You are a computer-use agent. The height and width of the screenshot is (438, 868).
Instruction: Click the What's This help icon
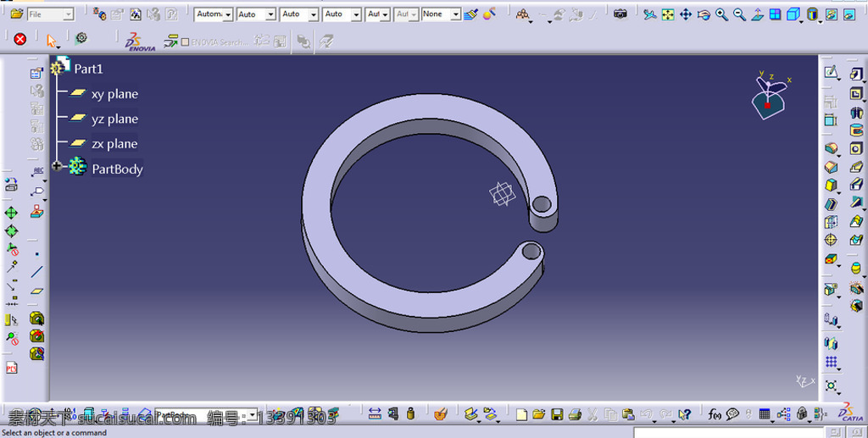click(x=684, y=414)
